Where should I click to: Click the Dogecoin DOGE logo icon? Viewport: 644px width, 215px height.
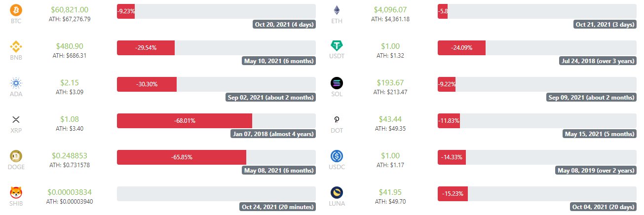click(17, 156)
